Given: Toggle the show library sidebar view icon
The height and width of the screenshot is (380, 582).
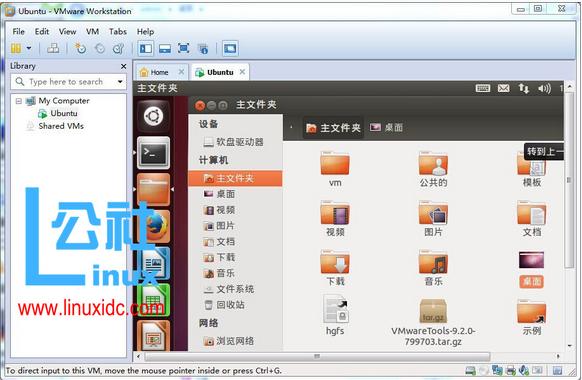Looking at the screenshot, I should [x=146, y=48].
